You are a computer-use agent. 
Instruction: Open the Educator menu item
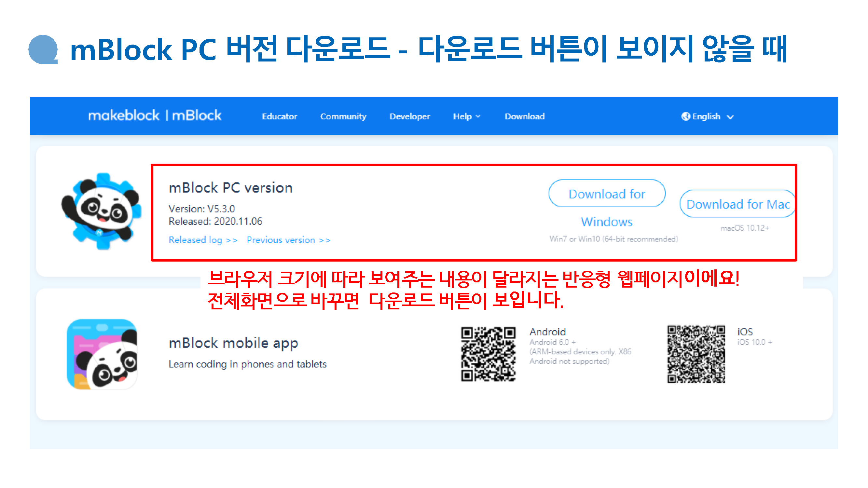pyautogui.click(x=279, y=116)
